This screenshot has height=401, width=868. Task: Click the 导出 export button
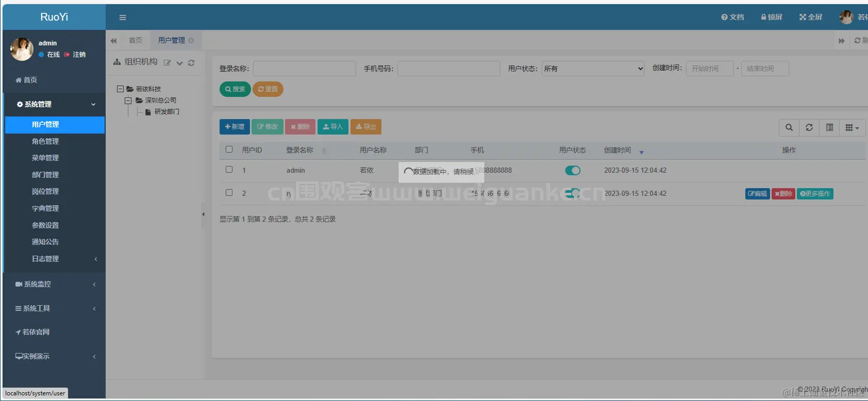(x=366, y=127)
